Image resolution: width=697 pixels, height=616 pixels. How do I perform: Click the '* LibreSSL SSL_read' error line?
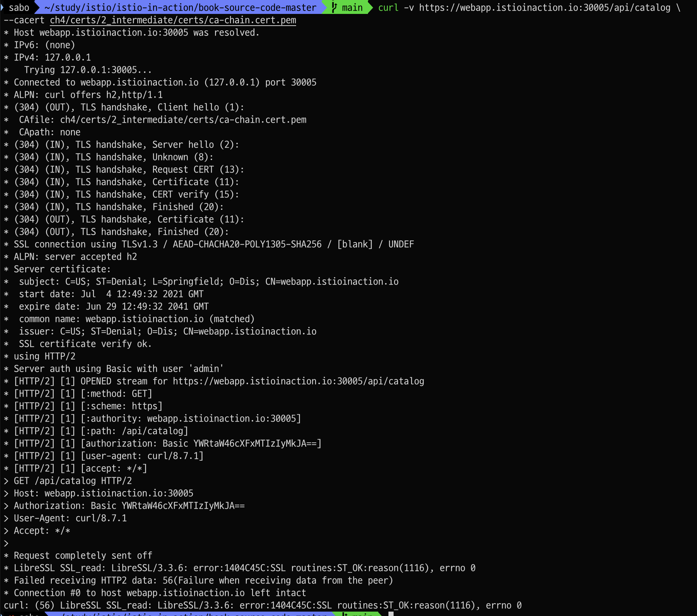pos(240,568)
